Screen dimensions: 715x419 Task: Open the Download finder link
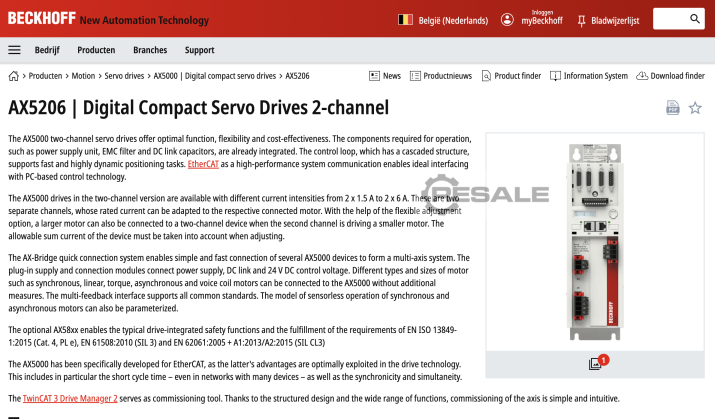pyautogui.click(x=677, y=76)
